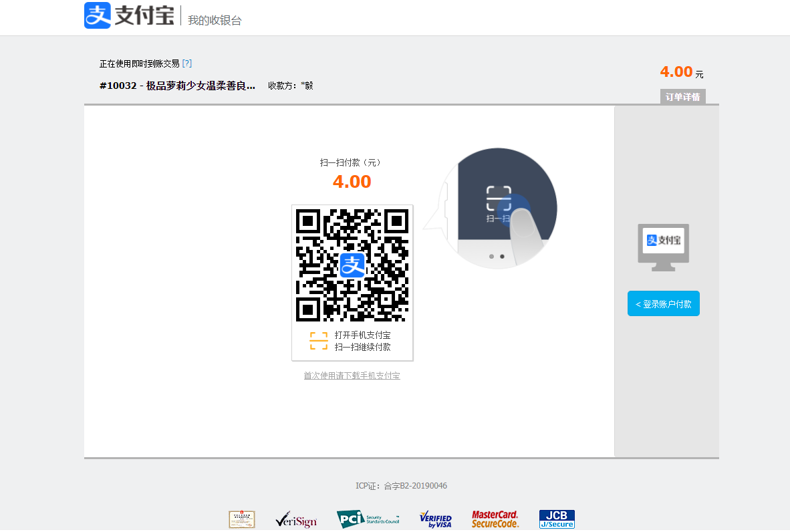Click the 正在使用即时到账交易 text

tap(140, 63)
